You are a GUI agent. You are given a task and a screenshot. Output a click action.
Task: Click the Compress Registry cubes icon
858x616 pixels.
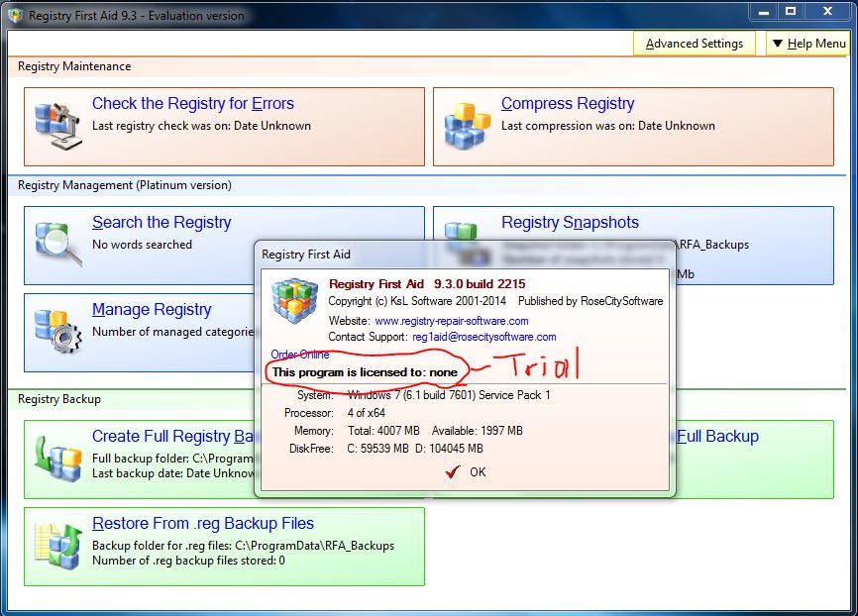click(x=467, y=127)
